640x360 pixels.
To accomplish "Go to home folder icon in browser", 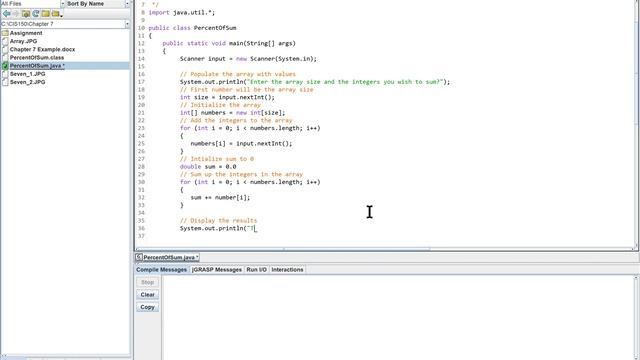I will [x=26, y=14].
